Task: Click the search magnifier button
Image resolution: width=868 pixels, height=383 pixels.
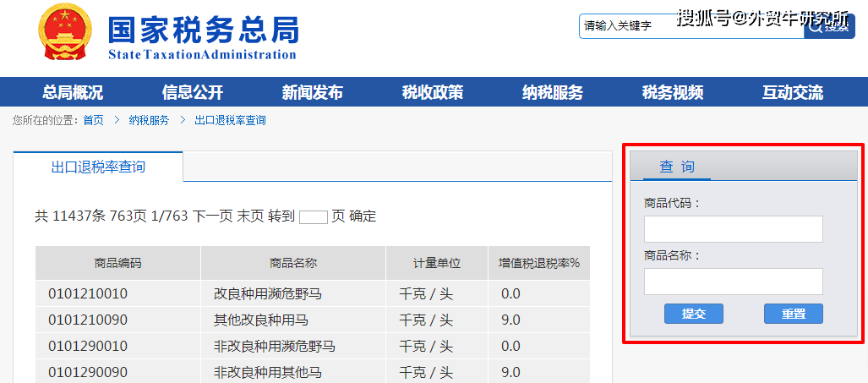Action: (x=829, y=27)
